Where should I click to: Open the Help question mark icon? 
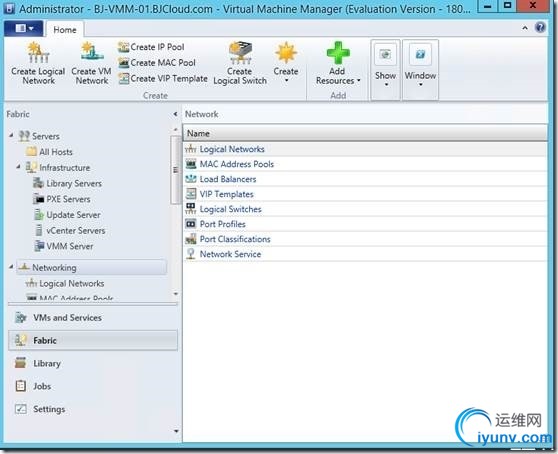(540, 27)
